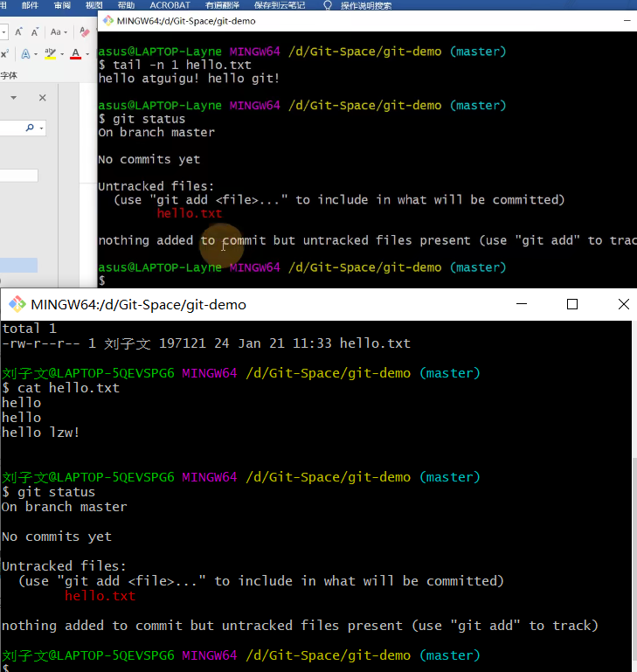Open font color dropdown arrow
Viewport: 637px width, 672px height.
(87, 54)
